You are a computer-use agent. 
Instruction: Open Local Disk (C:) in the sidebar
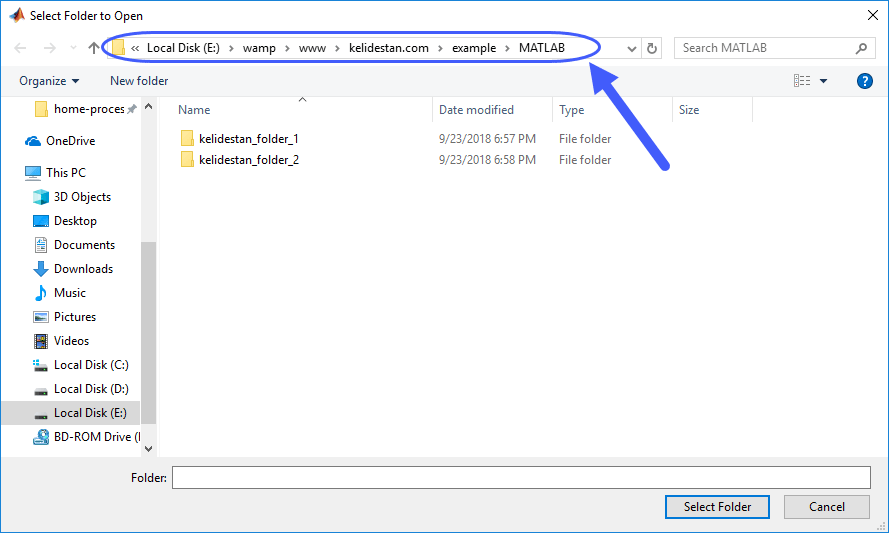click(91, 365)
